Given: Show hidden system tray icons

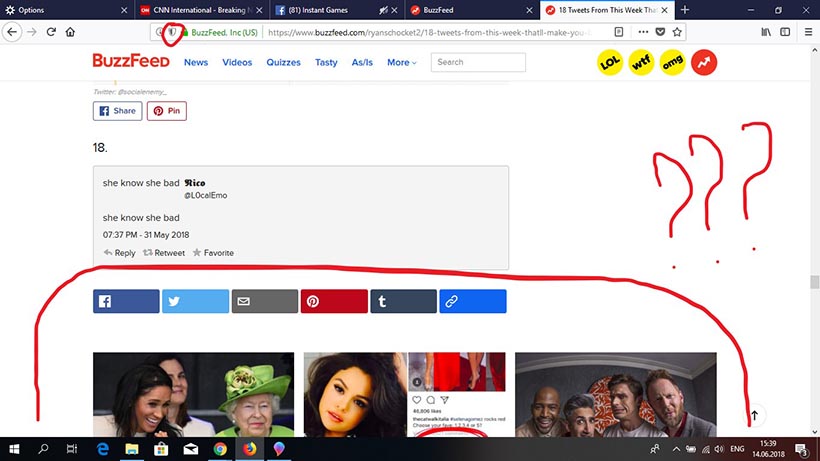Looking at the screenshot, I should [676, 449].
